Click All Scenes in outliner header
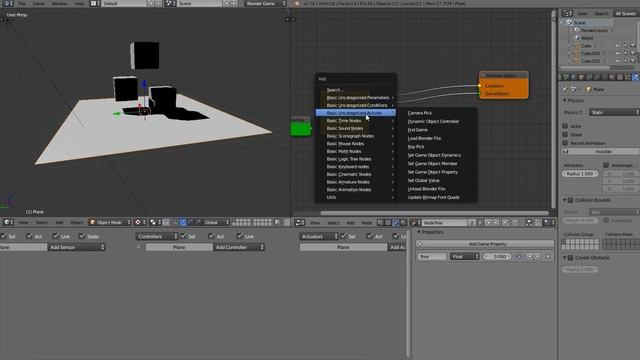This screenshot has width=640, height=360. tap(625, 13)
